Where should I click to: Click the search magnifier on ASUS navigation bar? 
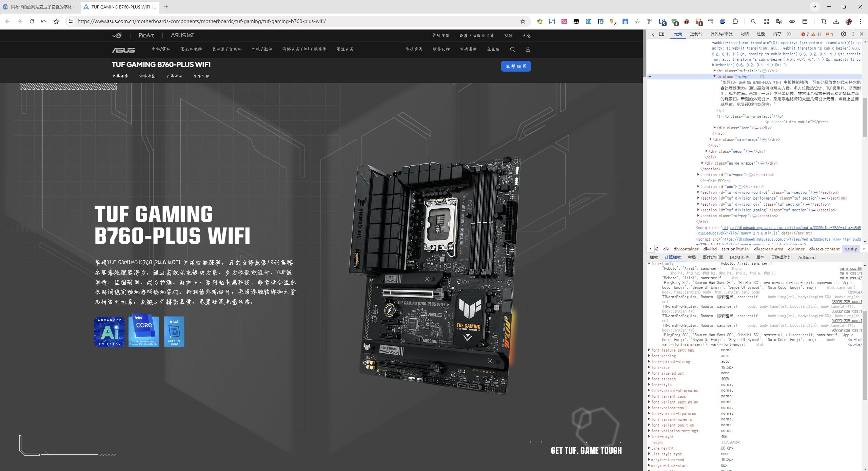coord(512,50)
